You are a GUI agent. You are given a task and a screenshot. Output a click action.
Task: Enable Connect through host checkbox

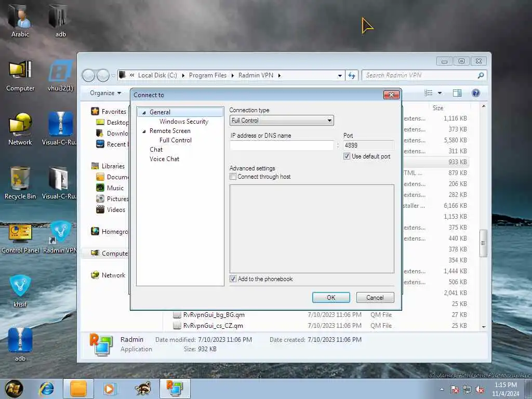(x=233, y=177)
